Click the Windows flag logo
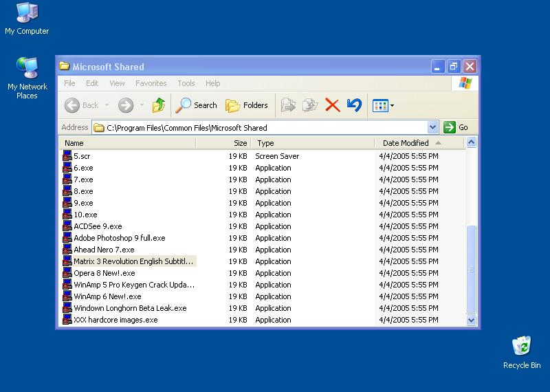This screenshot has height=392, width=550. click(x=465, y=83)
